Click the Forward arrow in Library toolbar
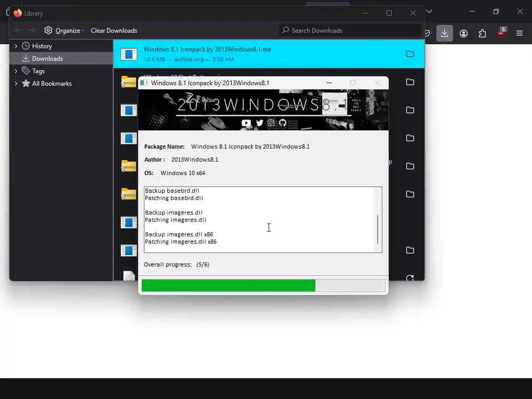Screen dimensions: 532x399 click(32, 31)
